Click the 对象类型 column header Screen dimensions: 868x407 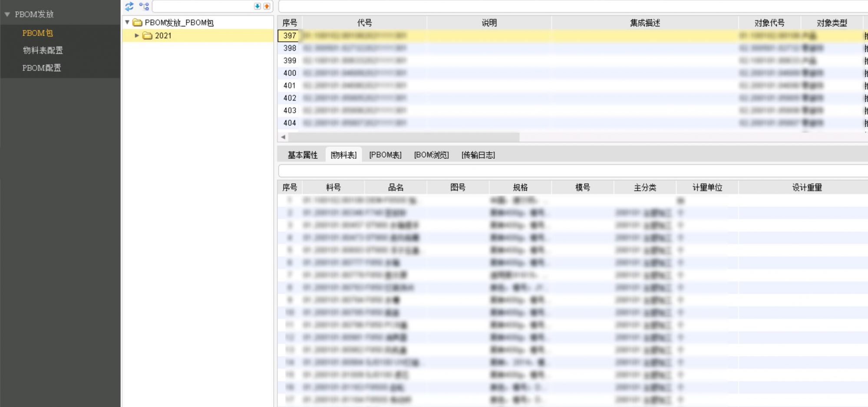point(832,23)
